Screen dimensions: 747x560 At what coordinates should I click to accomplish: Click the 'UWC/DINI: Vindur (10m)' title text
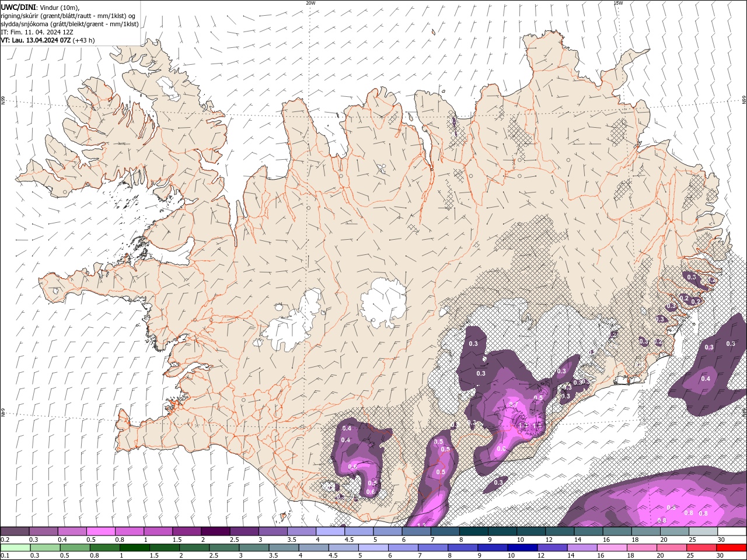coord(39,7)
